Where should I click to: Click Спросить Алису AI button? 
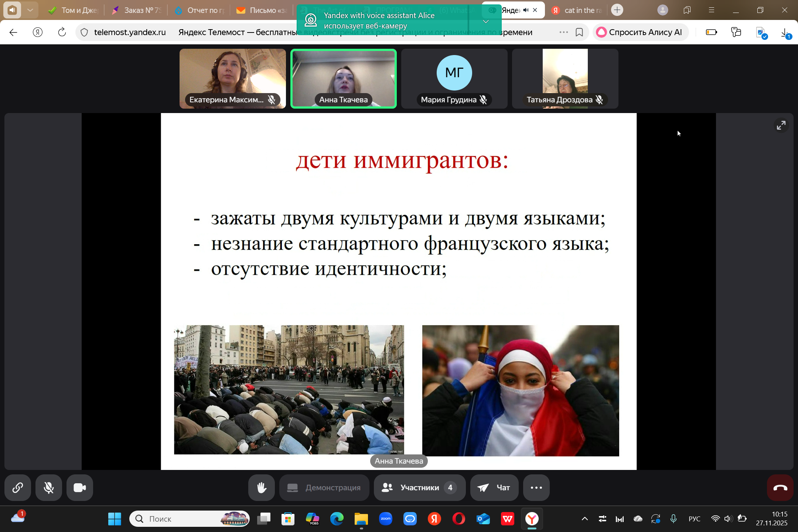click(x=640, y=33)
